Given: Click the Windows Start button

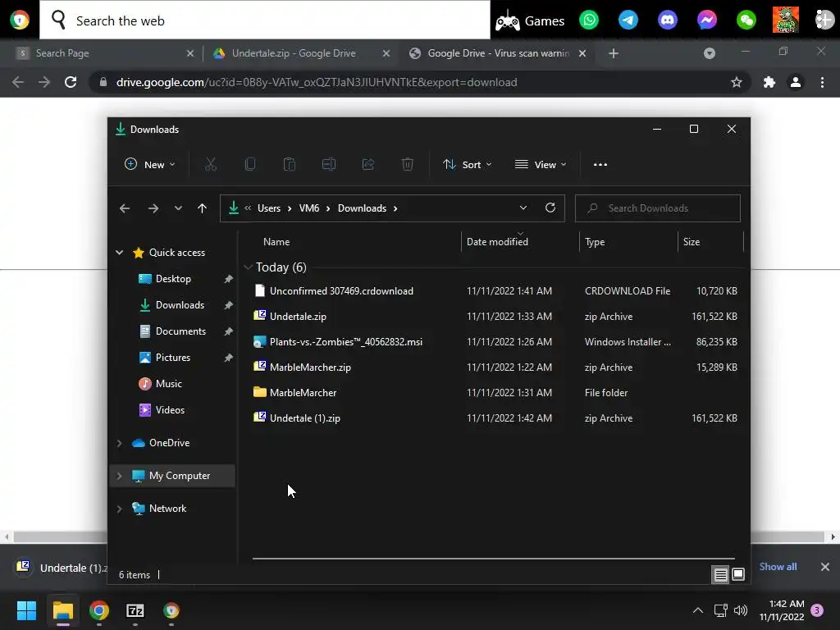Looking at the screenshot, I should tap(26, 610).
